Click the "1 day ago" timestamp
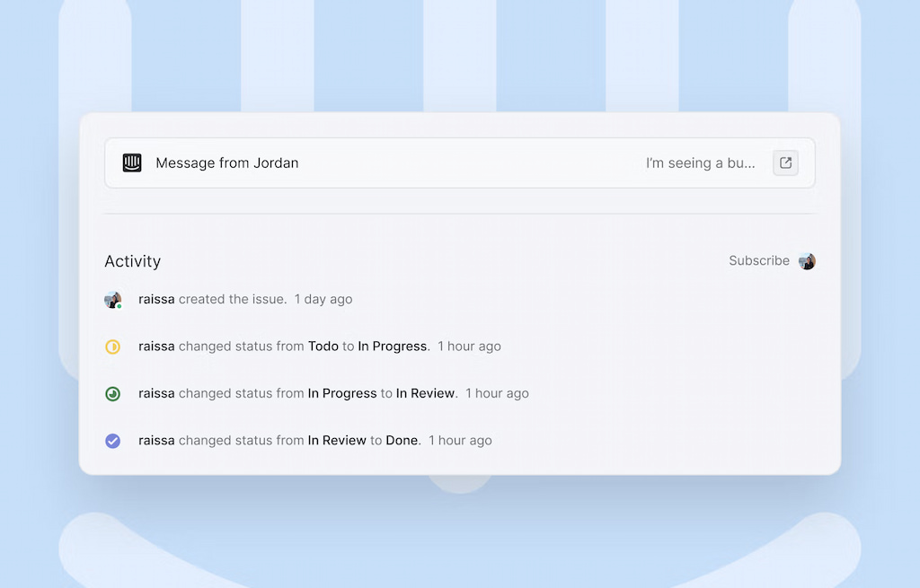The image size is (920, 588). click(x=323, y=300)
